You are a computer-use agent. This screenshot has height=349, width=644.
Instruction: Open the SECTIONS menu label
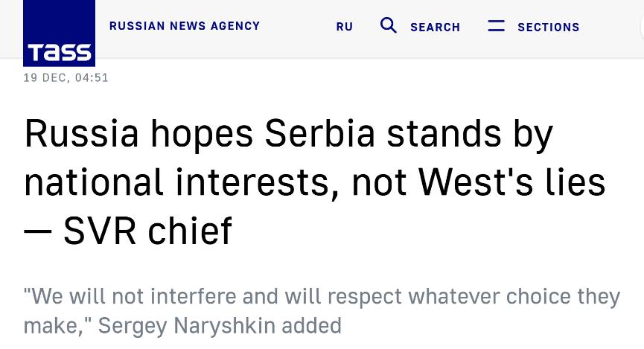pos(548,27)
